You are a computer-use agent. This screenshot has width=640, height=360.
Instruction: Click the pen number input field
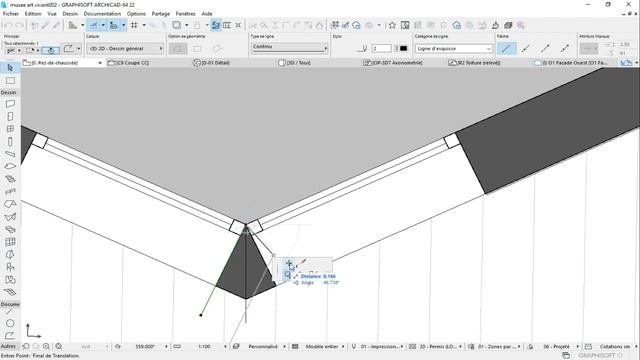tap(382, 49)
